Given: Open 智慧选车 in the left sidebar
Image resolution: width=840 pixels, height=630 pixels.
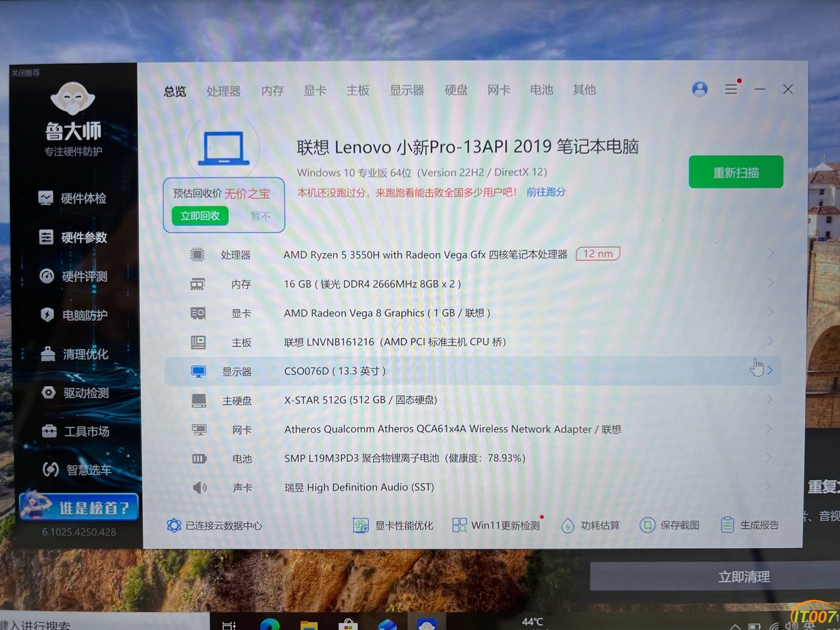Looking at the screenshot, I should [x=77, y=470].
